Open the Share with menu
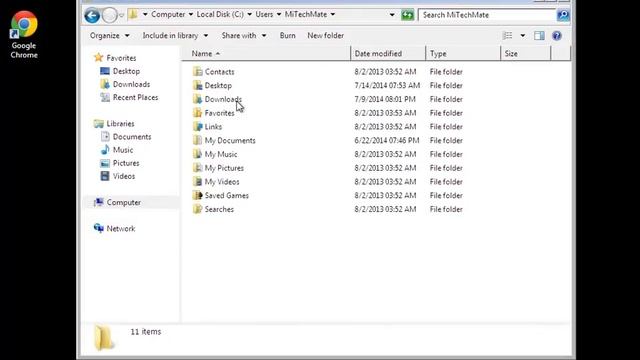Image resolution: width=640 pixels, height=360 pixels. coord(244,36)
